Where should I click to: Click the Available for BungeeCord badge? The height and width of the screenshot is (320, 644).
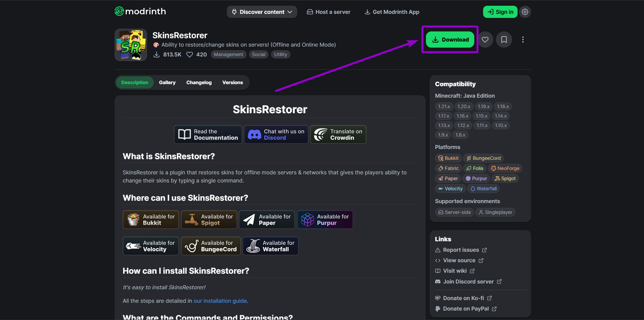(x=211, y=246)
